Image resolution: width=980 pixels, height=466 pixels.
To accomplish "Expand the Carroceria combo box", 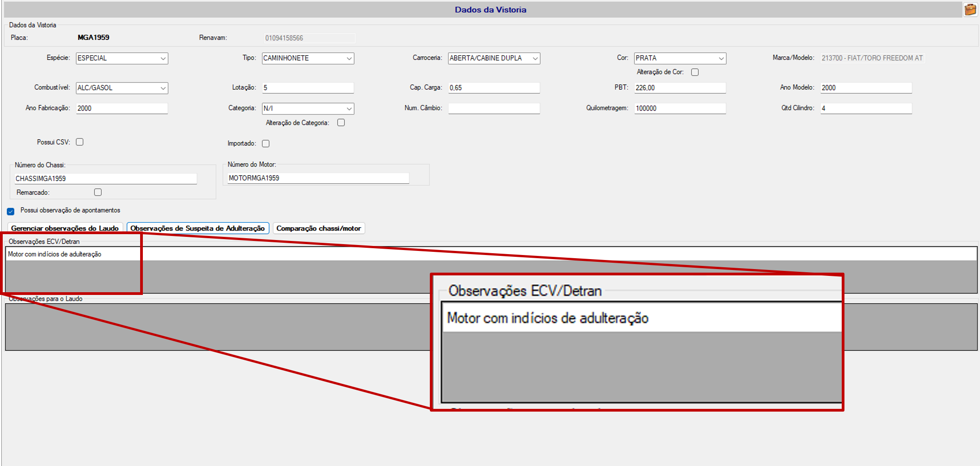I will tap(494, 58).
